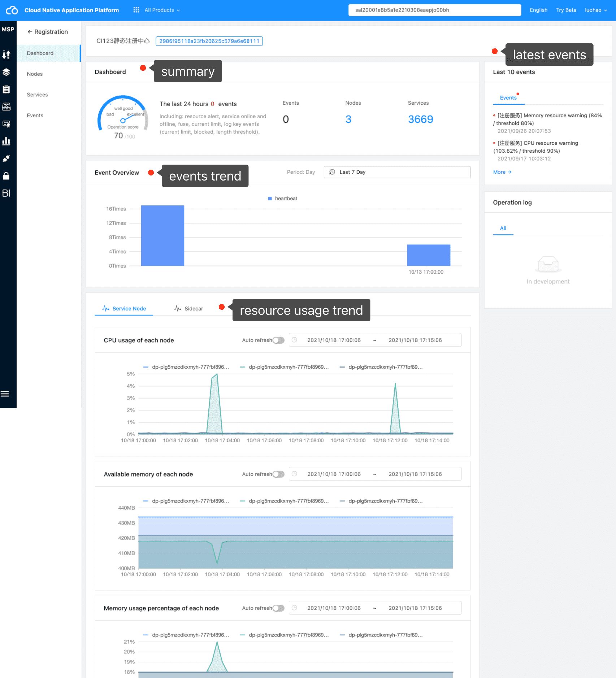616x678 pixels.
Task: Switch to the Service Node tab
Action: click(x=124, y=309)
